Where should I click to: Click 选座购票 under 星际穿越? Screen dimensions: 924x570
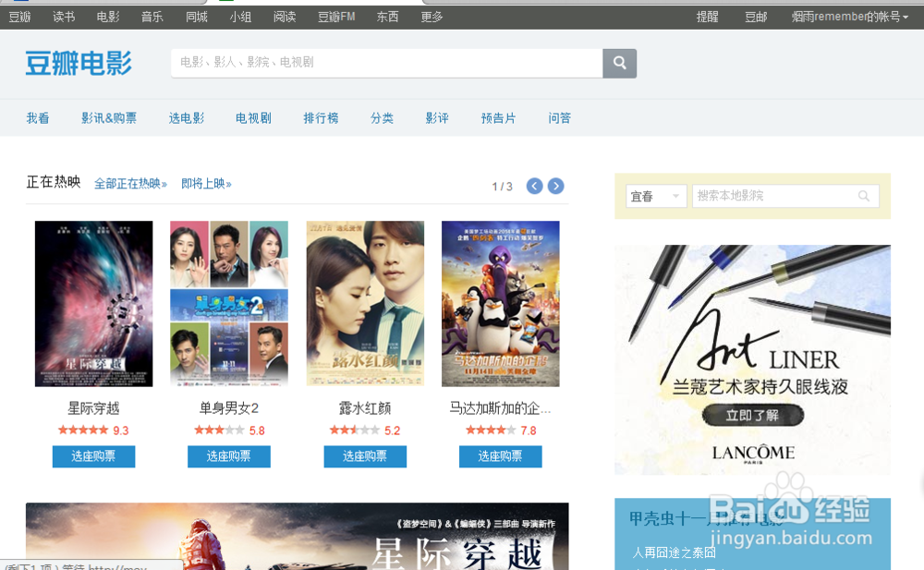click(93, 456)
